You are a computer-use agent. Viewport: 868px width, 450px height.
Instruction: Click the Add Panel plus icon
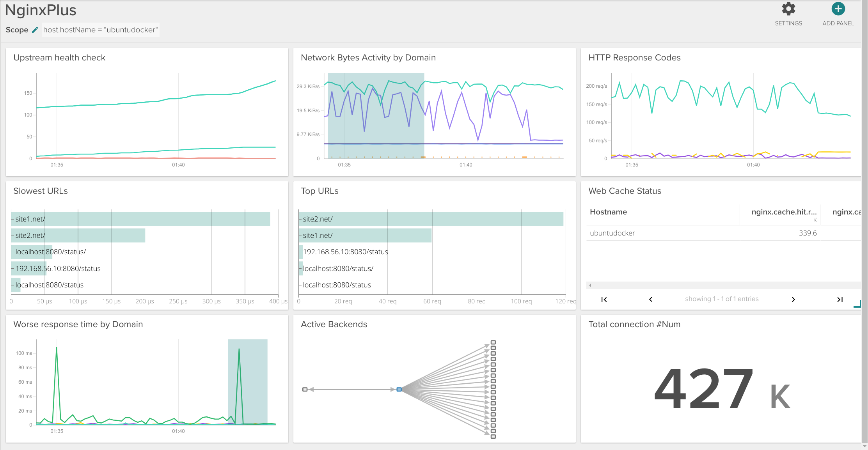click(x=838, y=9)
